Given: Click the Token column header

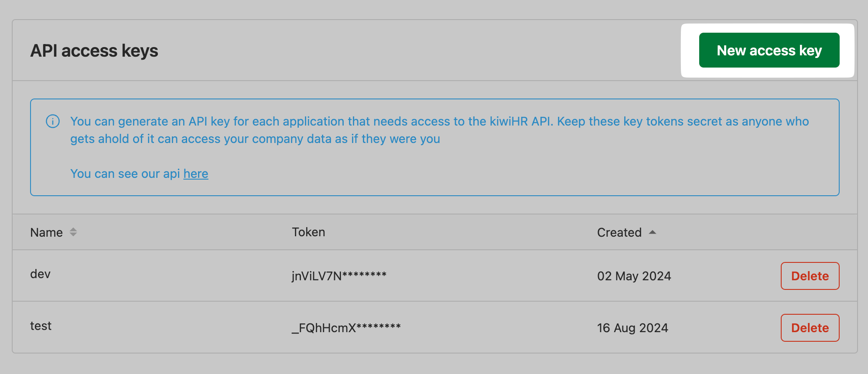Looking at the screenshot, I should coord(308,232).
